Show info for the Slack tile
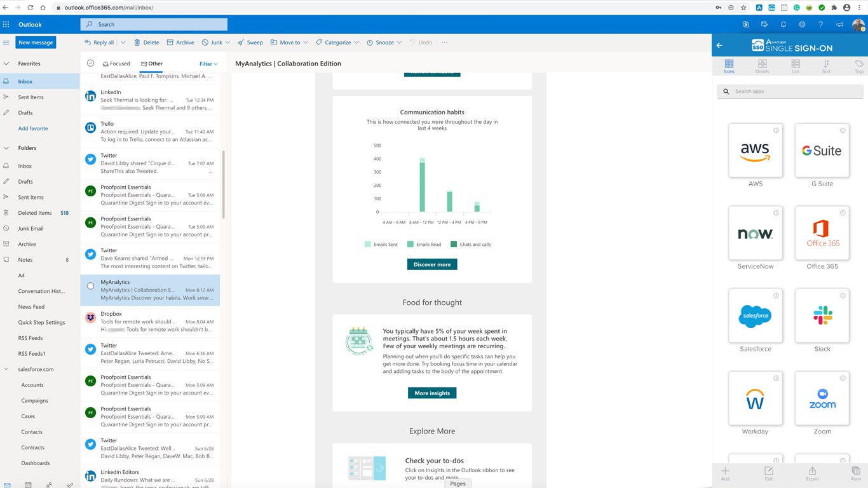The width and height of the screenshot is (868, 488). [x=843, y=295]
